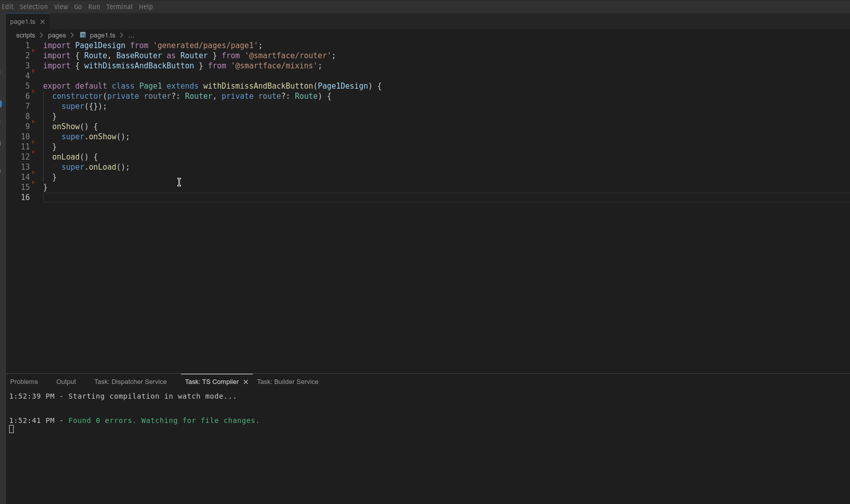This screenshot has height=504, width=850.
Task: Click line number 12 in the gutter
Action: pyautogui.click(x=25, y=157)
